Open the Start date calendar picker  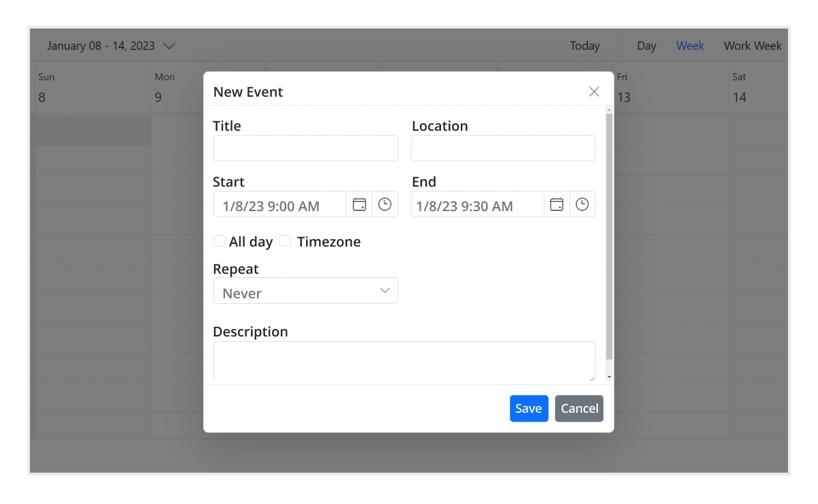pyautogui.click(x=359, y=204)
